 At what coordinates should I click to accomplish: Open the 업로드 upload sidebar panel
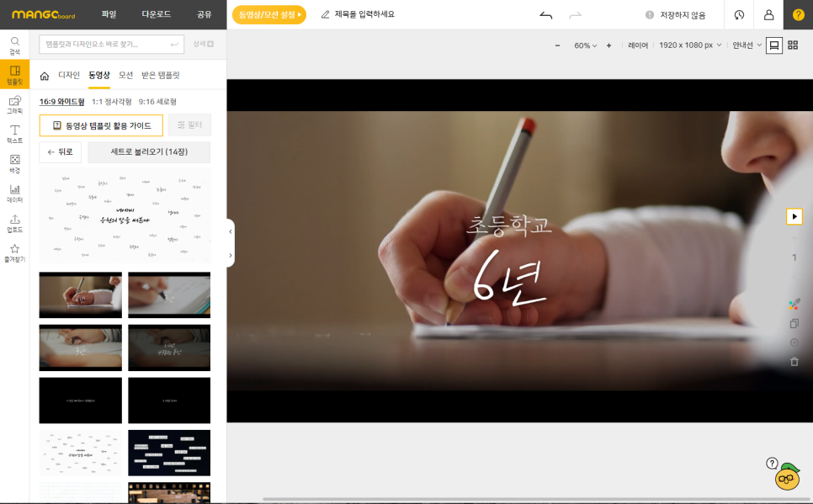pyautogui.click(x=14, y=223)
